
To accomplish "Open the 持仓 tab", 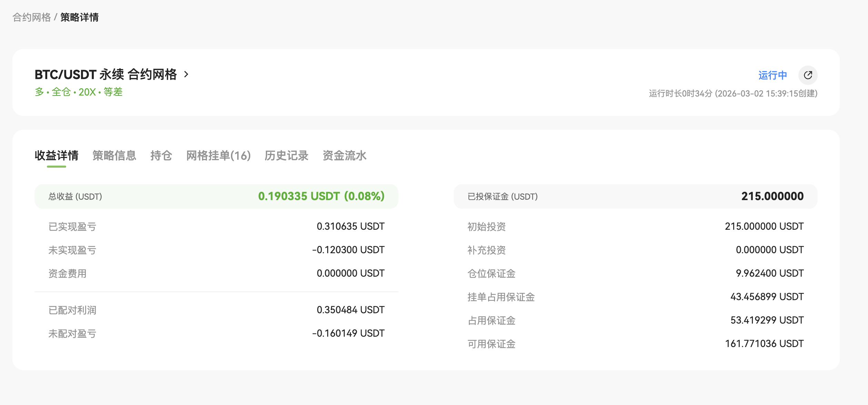I will click(x=161, y=156).
